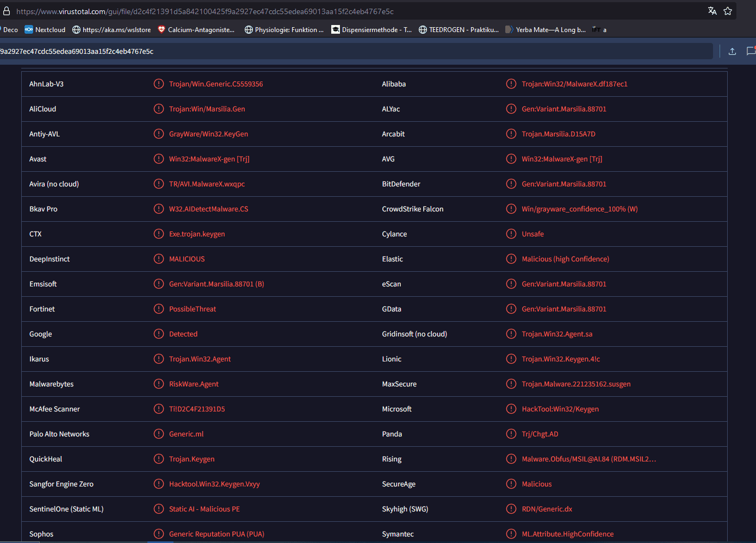Select the Hacktool.Win32.Keygen.Vxyy detection text
This screenshot has height=543, width=756.
click(214, 484)
